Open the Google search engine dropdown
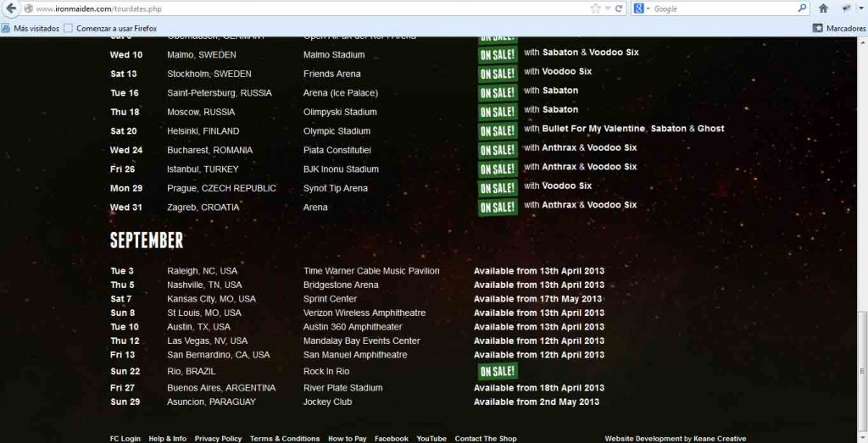Screen dimensions: 868x443 pos(643,8)
